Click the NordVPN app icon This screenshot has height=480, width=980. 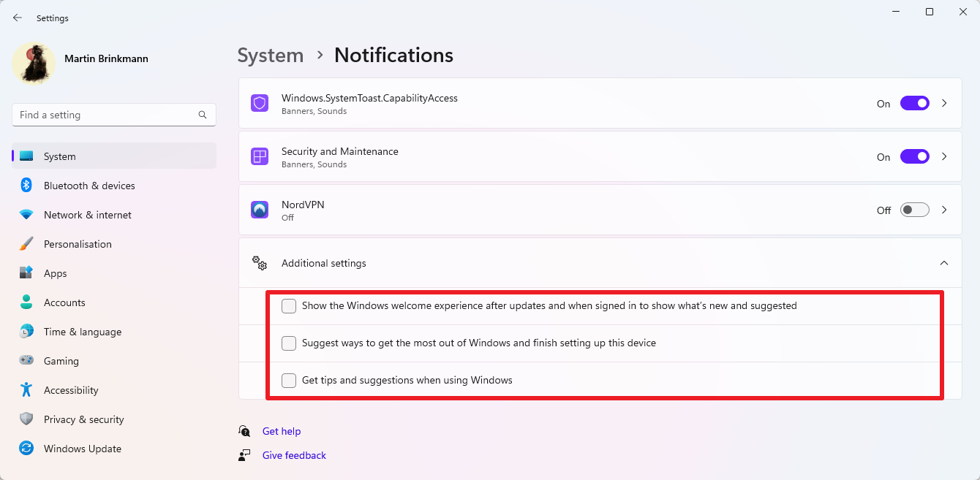pos(260,210)
